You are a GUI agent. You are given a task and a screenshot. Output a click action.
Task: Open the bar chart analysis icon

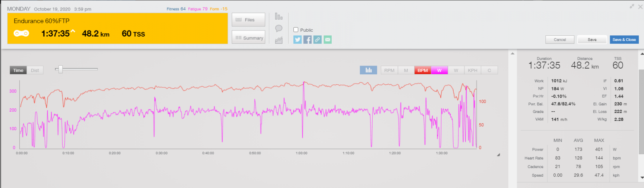click(279, 16)
